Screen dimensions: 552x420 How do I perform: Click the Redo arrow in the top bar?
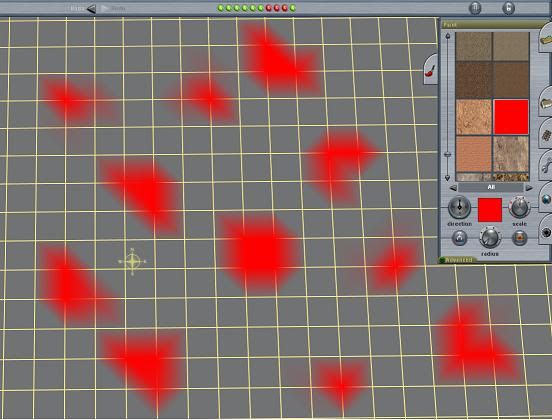[105, 8]
